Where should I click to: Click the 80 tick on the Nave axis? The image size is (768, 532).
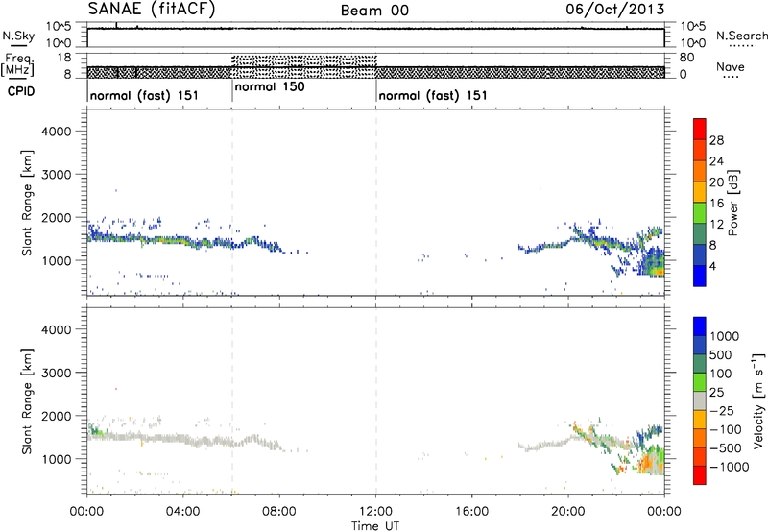(686, 58)
